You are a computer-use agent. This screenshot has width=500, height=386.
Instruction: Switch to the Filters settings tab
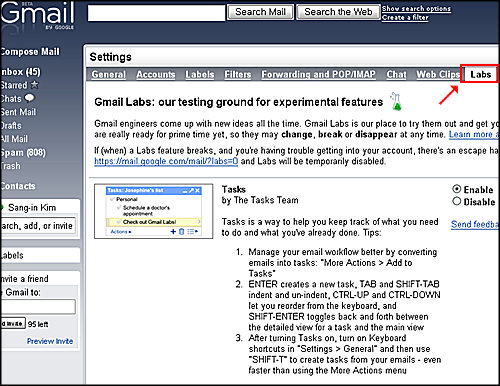pos(238,74)
